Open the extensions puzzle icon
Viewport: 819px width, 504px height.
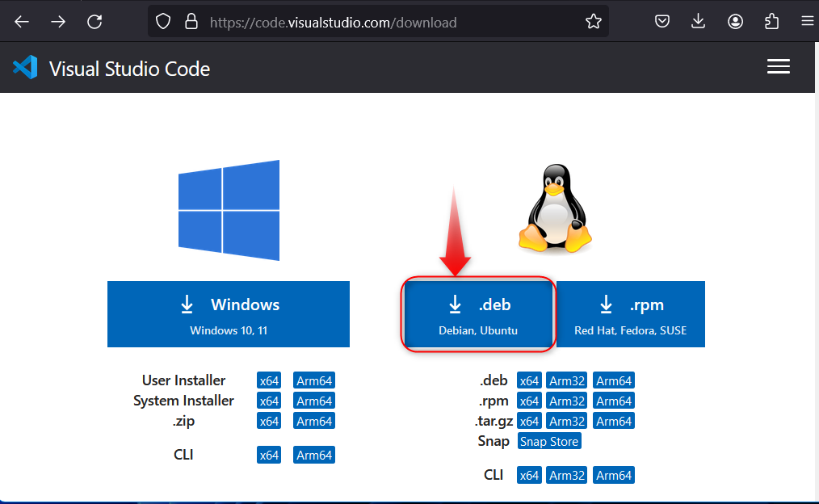(771, 22)
